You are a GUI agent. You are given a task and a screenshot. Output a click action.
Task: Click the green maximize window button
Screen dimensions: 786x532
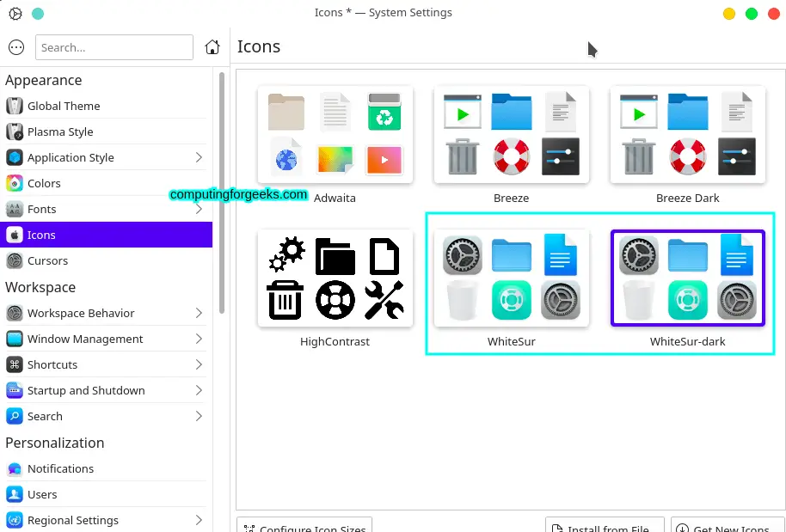pyautogui.click(x=752, y=14)
